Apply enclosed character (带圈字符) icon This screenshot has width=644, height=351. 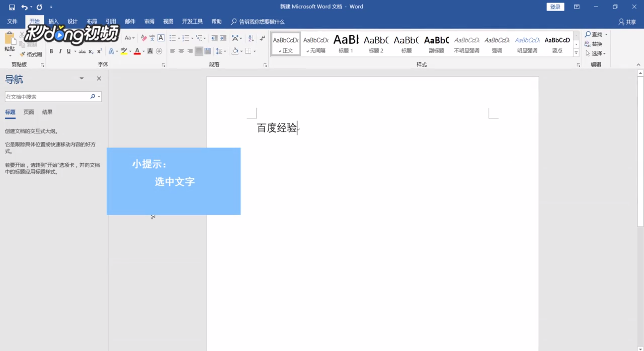[x=159, y=51]
